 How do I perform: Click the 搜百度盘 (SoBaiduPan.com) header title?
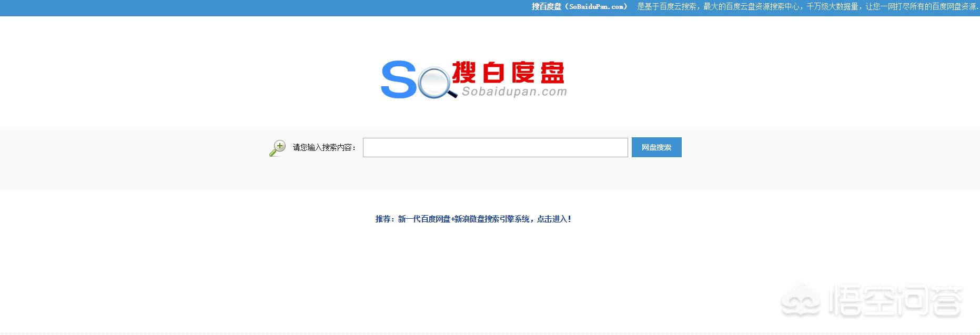tap(579, 7)
